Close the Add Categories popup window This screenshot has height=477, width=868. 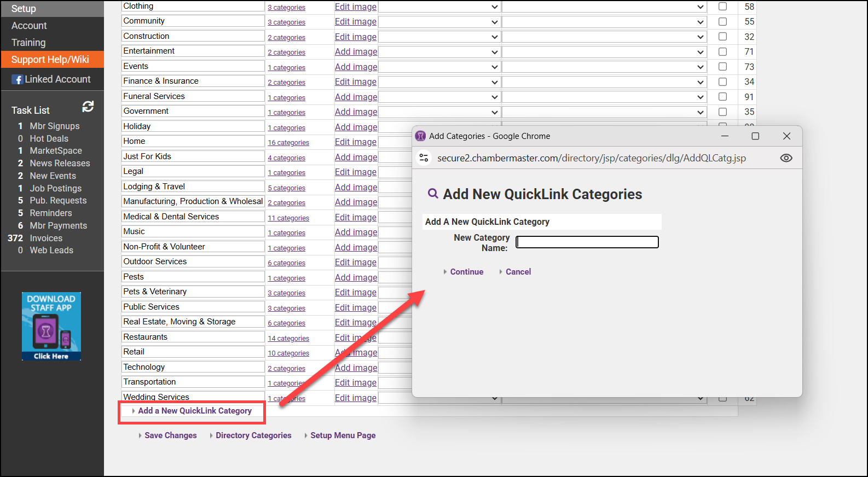point(786,136)
